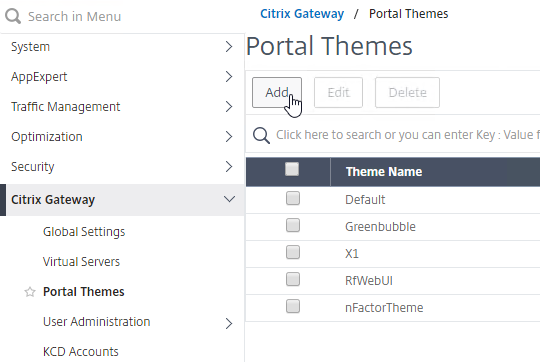Click the table search magnifier icon
540x362 pixels.
tap(261, 135)
